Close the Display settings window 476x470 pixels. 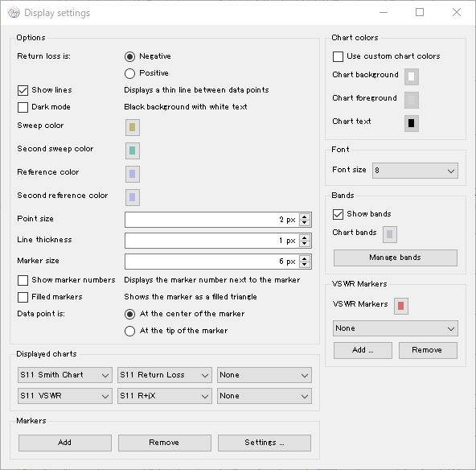pos(457,12)
